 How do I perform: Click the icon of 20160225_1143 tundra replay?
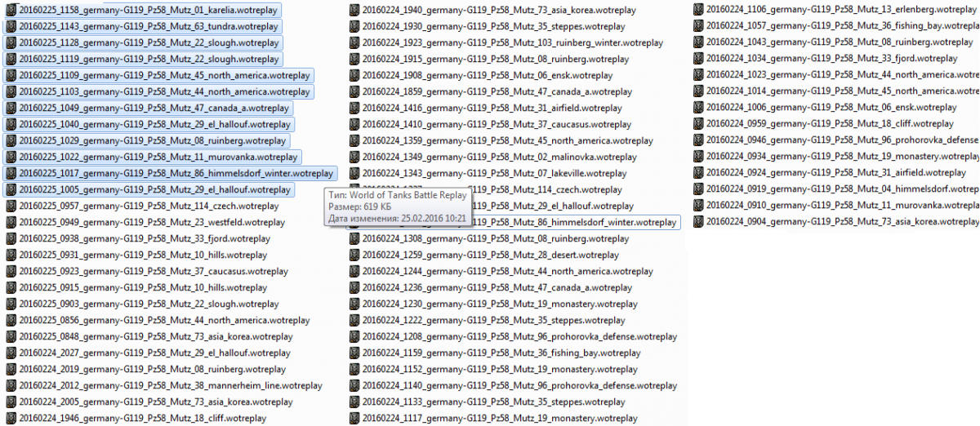(x=11, y=27)
